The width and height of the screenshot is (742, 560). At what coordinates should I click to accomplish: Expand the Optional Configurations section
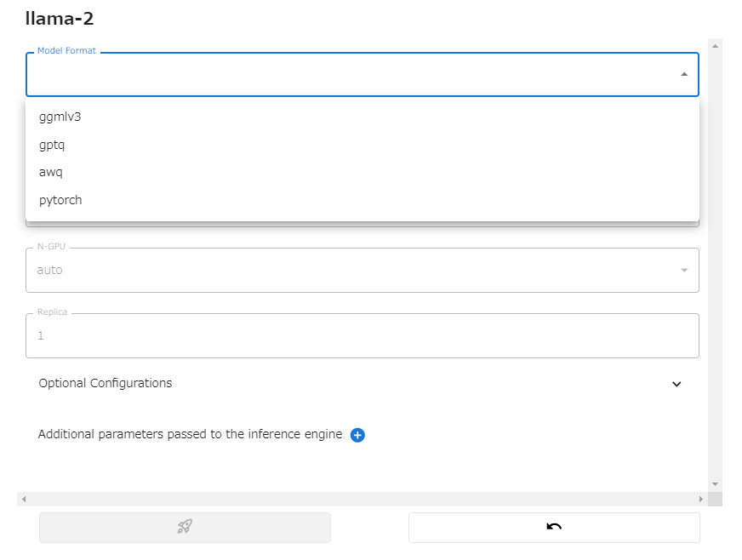point(362,384)
